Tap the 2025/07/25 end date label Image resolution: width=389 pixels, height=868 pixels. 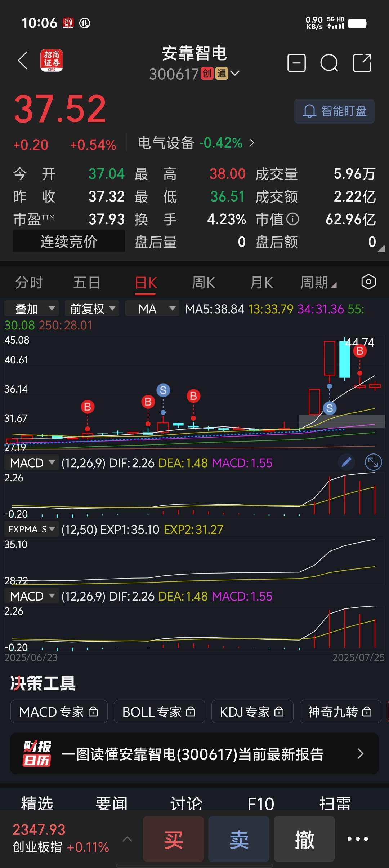coord(358,657)
